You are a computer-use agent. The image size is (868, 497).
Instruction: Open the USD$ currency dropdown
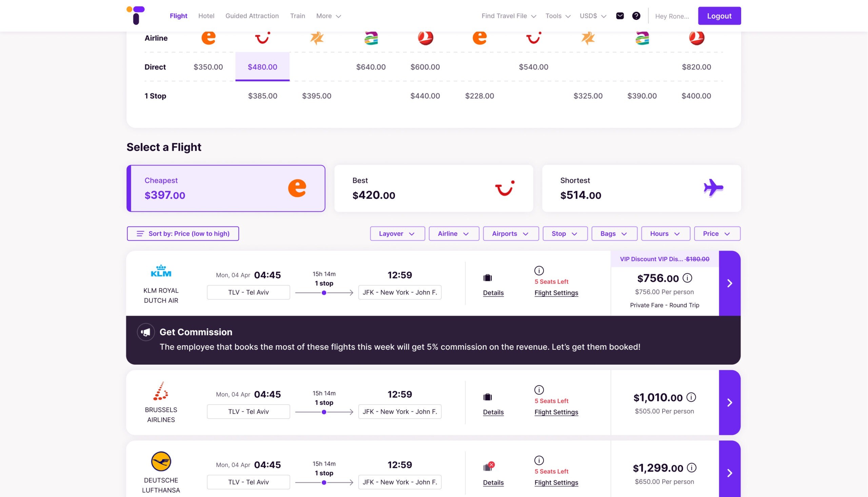click(x=593, y=16)
